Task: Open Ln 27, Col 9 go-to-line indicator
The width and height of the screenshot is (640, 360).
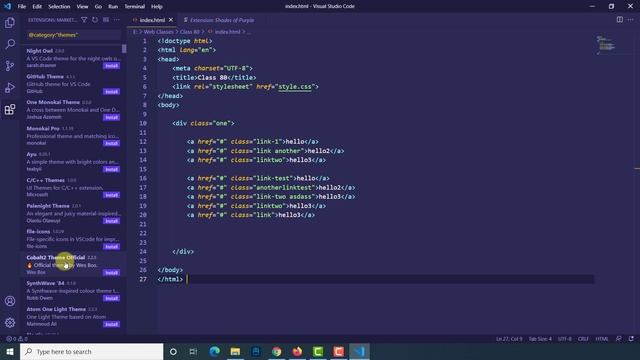Action: (x=509, y=339)
